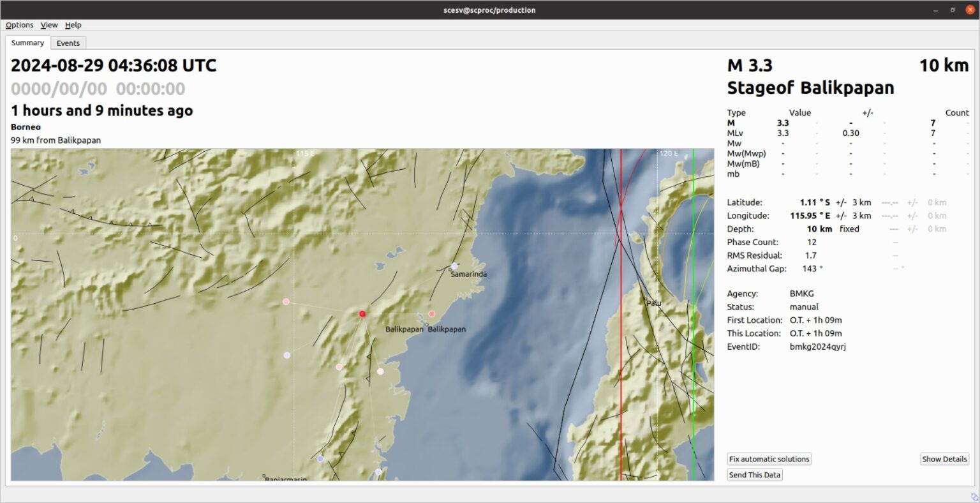
Task: Click the Samarinda city label on the map
Action: [468, 274]
